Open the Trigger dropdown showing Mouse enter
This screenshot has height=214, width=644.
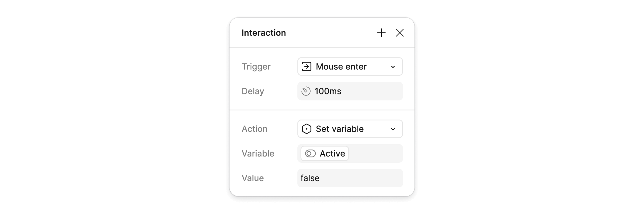tap(350, 67)
